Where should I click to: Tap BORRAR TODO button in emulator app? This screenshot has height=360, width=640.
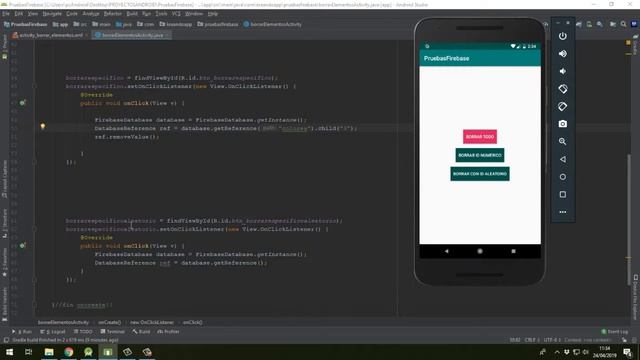[x=480, y=137]
